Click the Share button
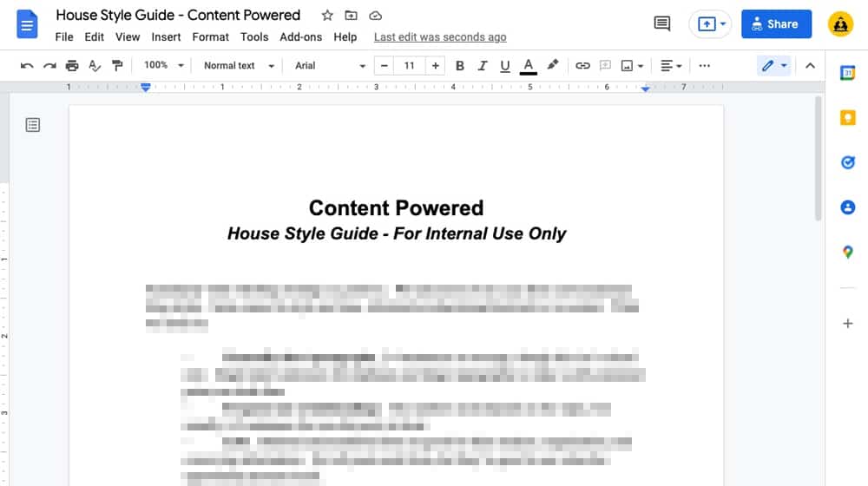The height and width of the screenshot is (486, 868). (x=776, y=23)
